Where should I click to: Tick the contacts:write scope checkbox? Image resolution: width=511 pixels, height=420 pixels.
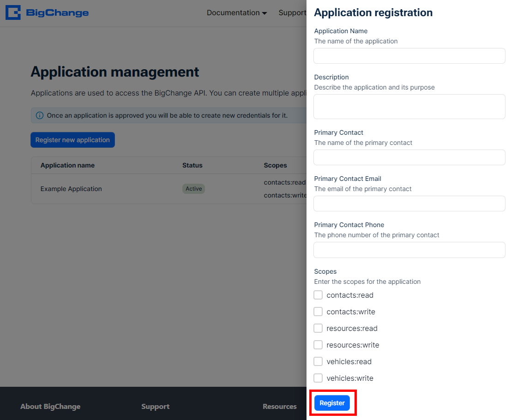[x=318, y=312]
